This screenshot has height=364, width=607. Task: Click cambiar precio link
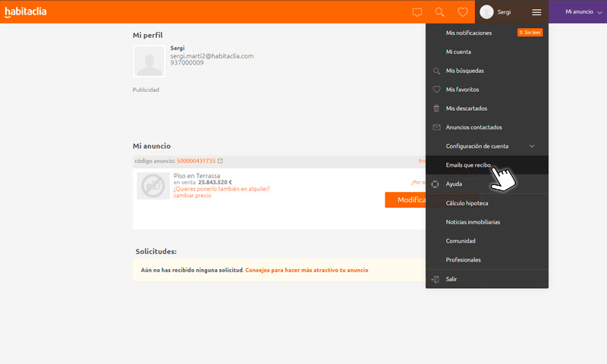(192, 196)
